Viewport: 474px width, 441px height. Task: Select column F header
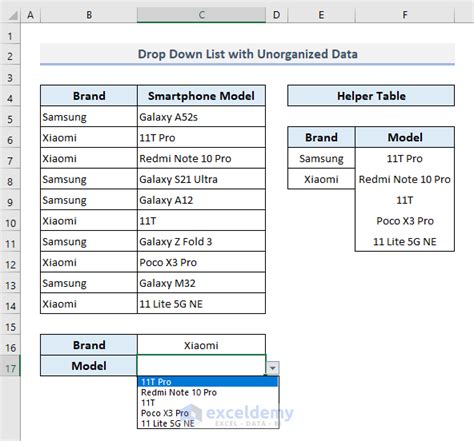[x=405, y=15]
